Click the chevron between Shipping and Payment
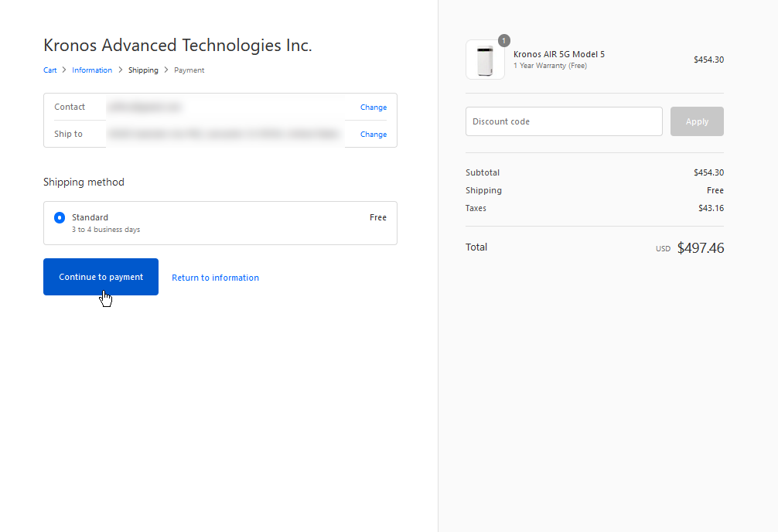 (x=166, y=70)
